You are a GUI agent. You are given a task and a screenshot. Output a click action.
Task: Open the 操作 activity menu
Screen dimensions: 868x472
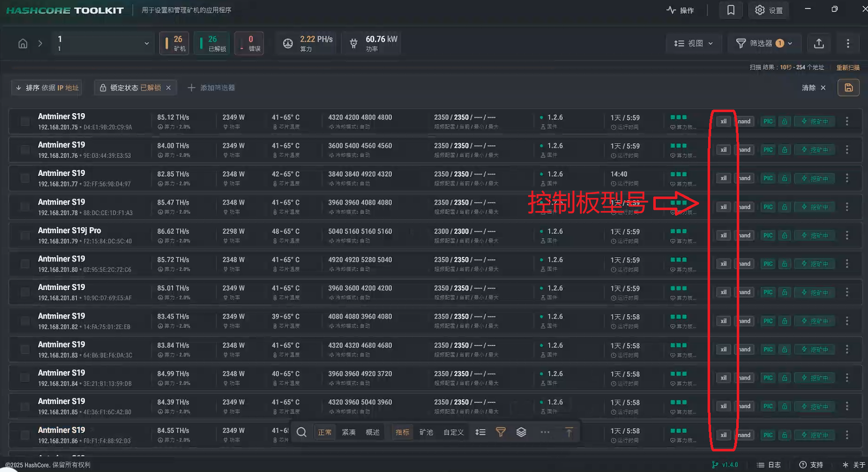tap(680, 10)
